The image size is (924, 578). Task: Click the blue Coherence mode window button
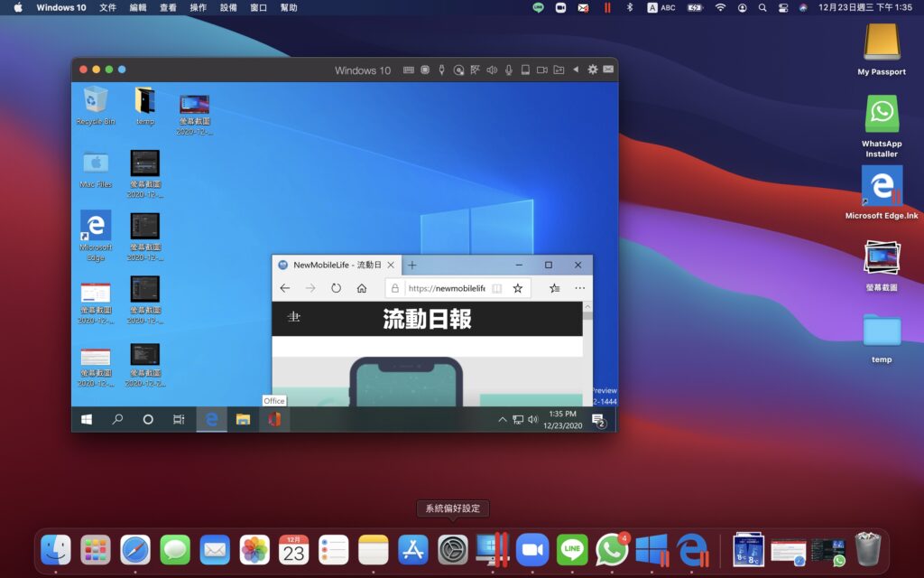coord(122,69)
